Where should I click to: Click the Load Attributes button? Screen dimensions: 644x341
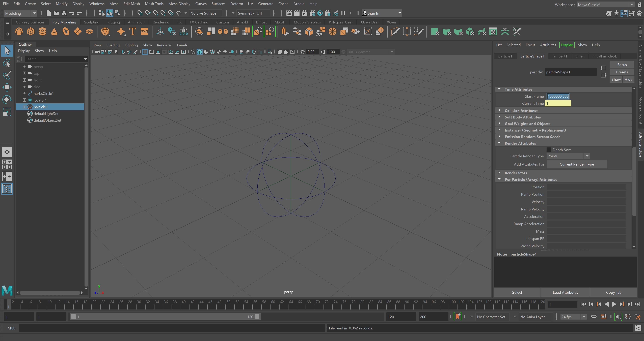click(x=565, y=292)
